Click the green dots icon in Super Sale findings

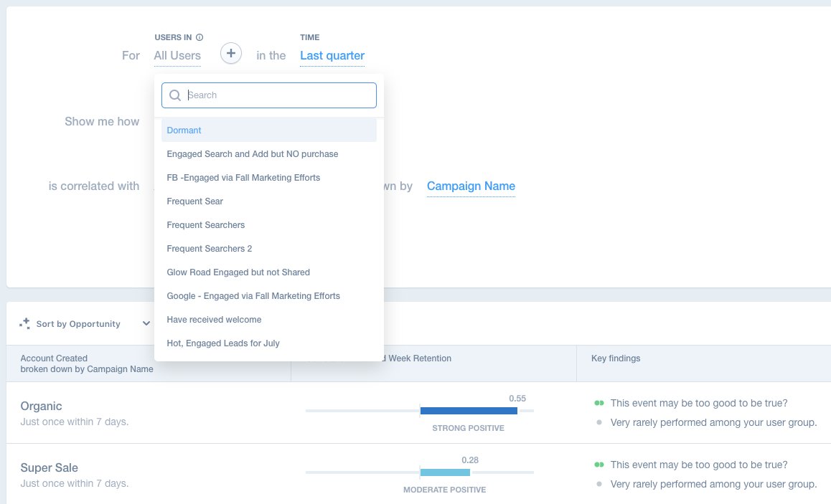(x=599, y=465)
